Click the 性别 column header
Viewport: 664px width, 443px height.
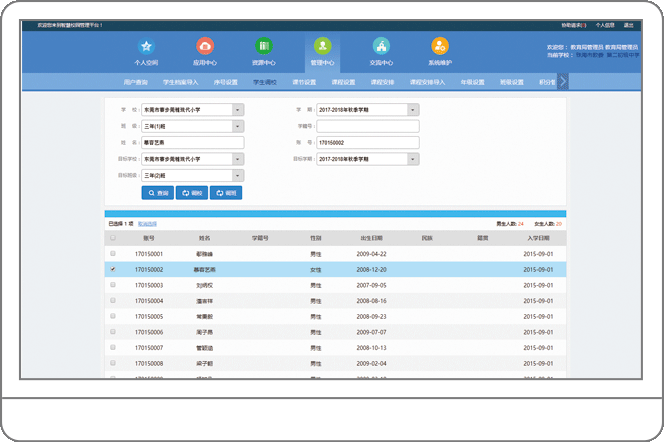(316, 238)
